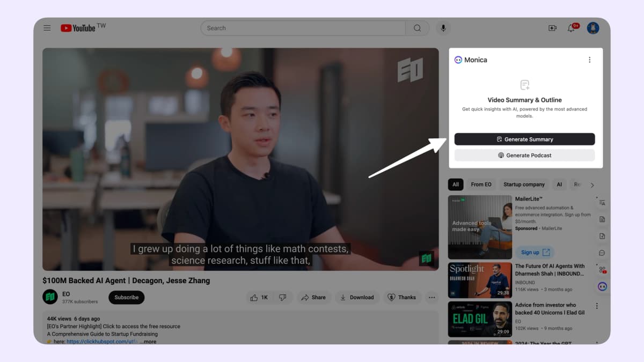Screen dimensions: 644x362
Task: Click Monica sidebar add-file icon
Action: (602, 236)
